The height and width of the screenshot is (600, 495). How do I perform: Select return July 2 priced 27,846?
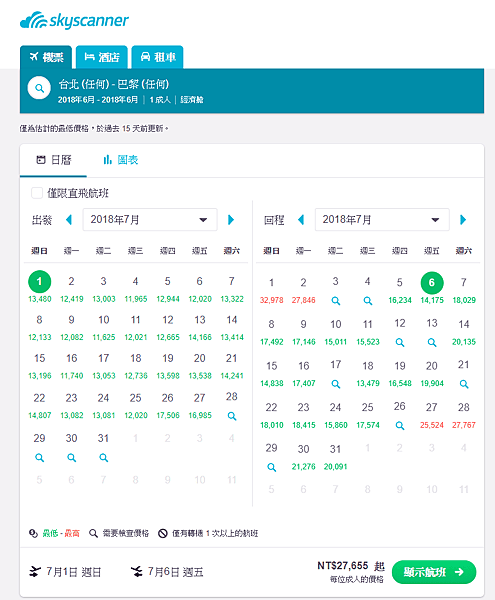point(303,291)
